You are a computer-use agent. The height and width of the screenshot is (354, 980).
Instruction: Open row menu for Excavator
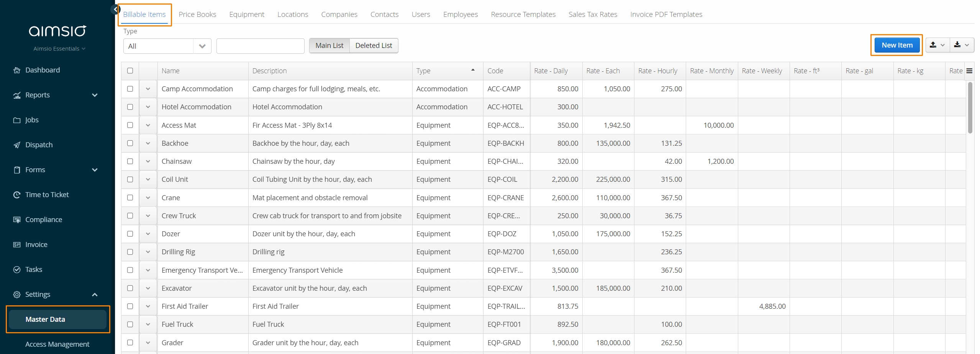click(148, 288)
